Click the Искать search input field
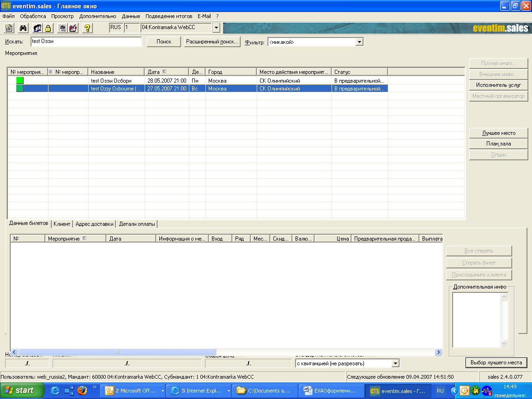Image resolution: width=532 pixels, height=399 pixels. (86, 42)
